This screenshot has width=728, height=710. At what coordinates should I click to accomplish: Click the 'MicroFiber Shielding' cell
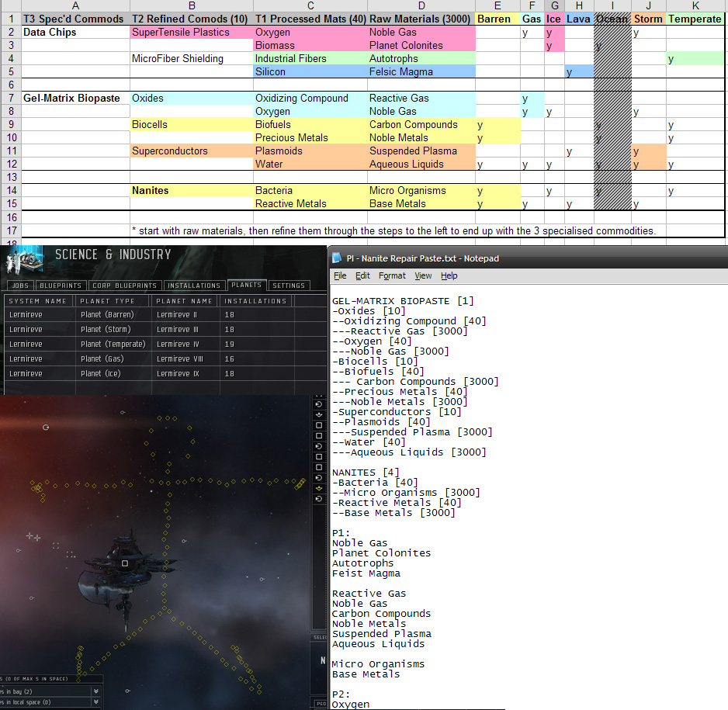[192, 58]
